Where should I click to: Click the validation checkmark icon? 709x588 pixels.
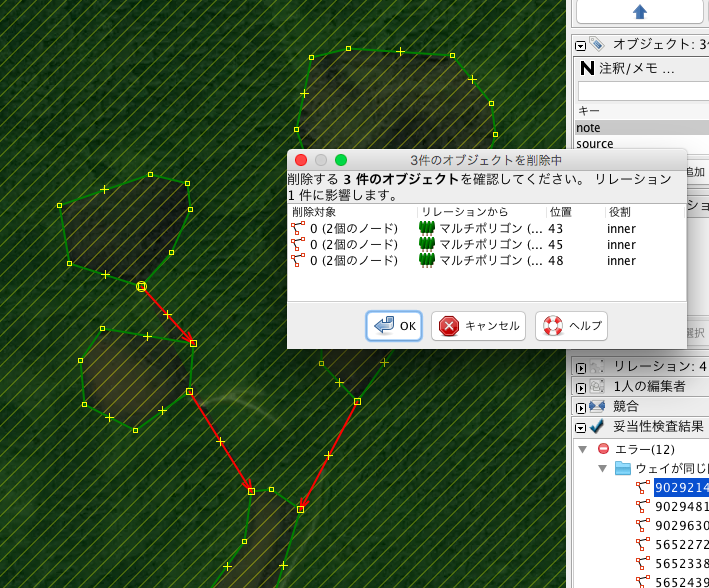click(597, 426)
